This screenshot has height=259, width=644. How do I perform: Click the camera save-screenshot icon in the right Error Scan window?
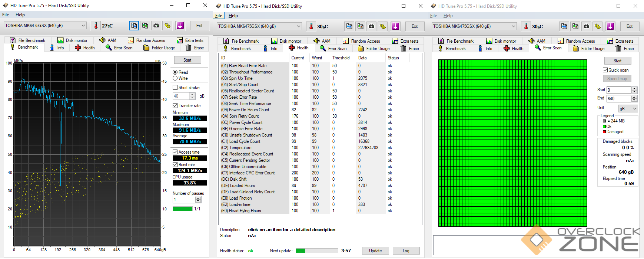point(586,26)
